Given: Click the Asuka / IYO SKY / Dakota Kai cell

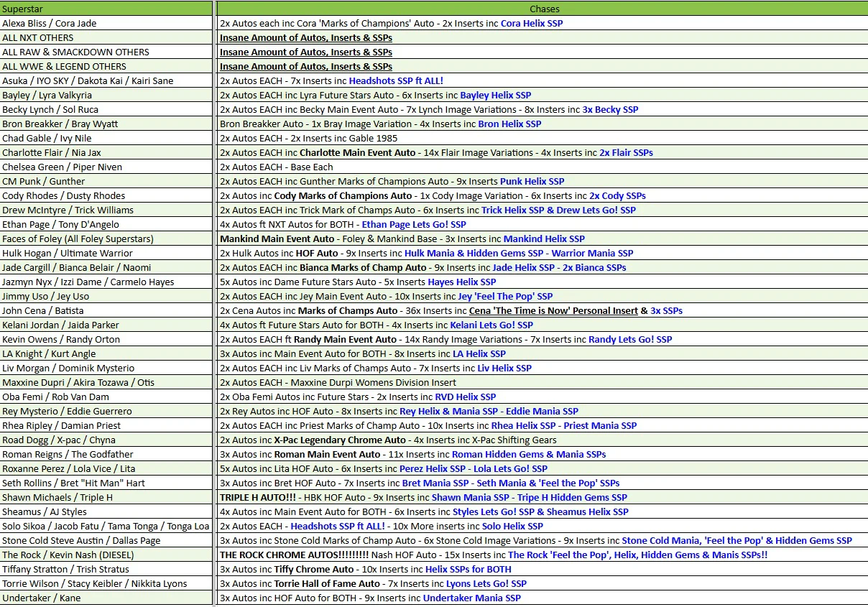Looking at the screenshot, I should pyautogui.click(x=106, y=80).
